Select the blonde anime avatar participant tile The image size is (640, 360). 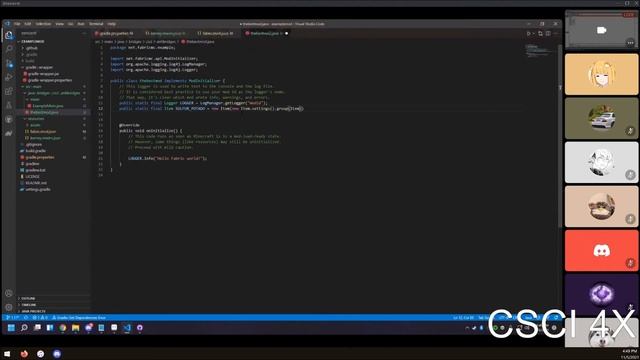point(602,74)
